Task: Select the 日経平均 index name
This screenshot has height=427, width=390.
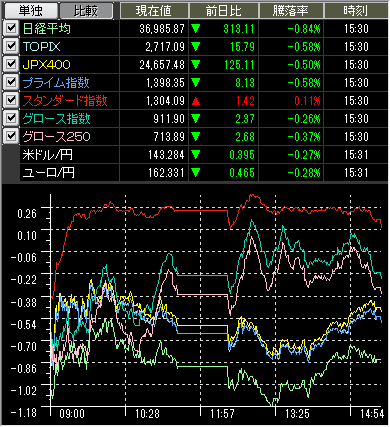Action: pos(47,29)
